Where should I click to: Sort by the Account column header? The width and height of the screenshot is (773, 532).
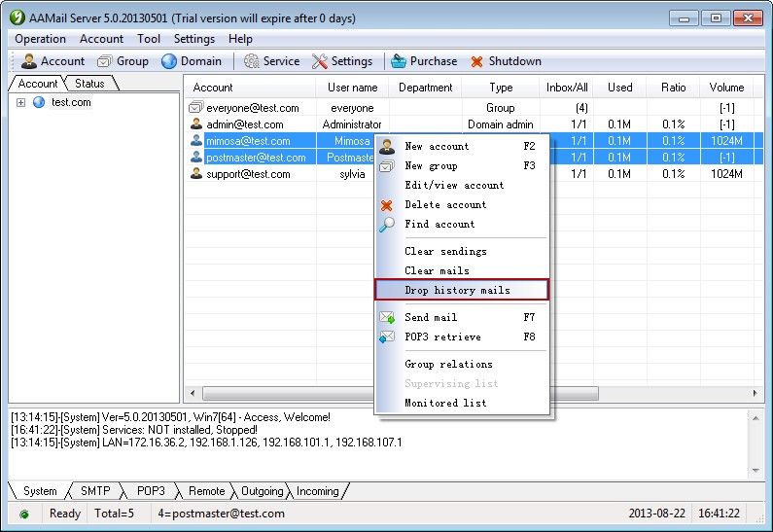(250, 88)
